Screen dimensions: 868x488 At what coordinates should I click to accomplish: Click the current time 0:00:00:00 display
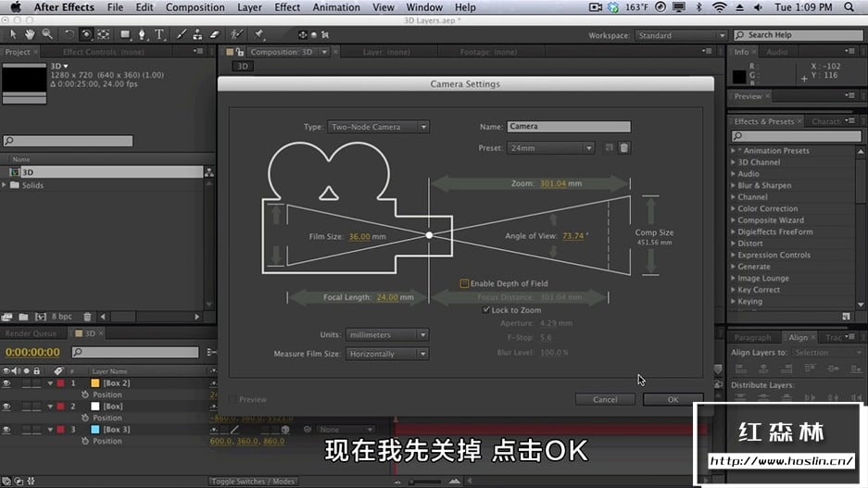32,353
